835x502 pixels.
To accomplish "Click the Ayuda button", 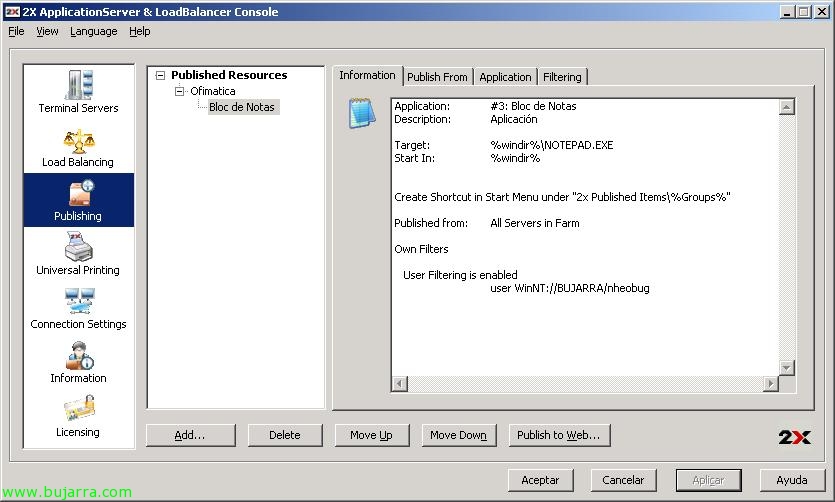I will [792, 480].
